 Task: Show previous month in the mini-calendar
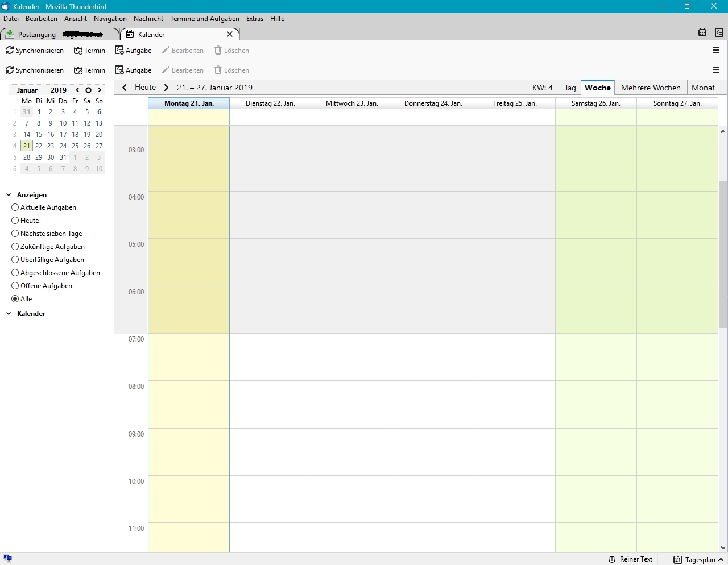(x=77, y=90)
